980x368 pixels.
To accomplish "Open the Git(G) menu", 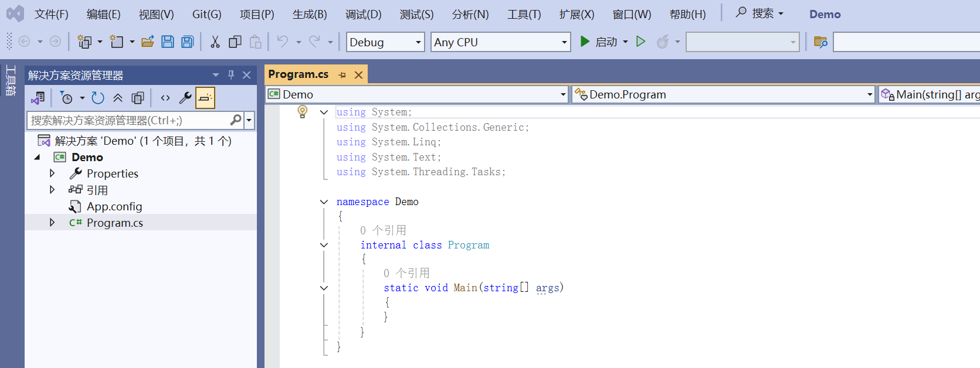I will click(207, 14).
